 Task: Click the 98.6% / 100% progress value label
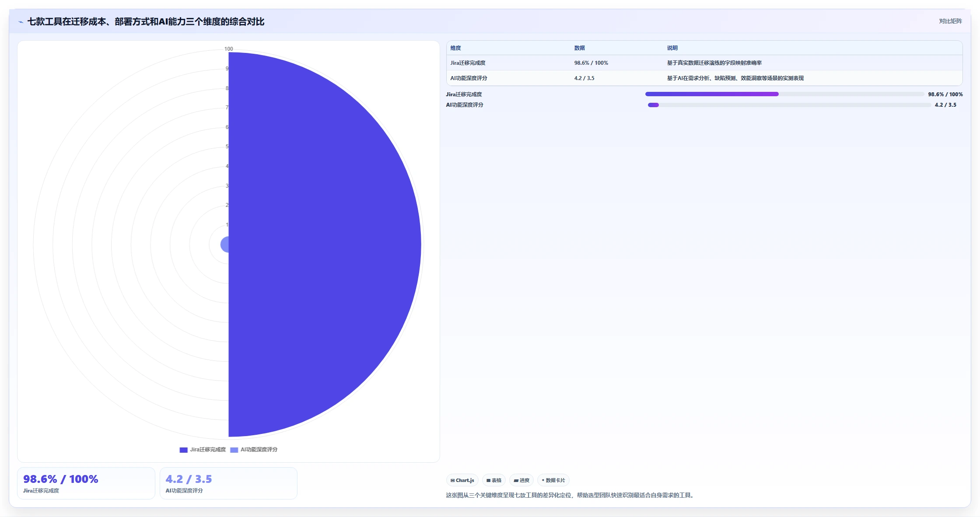pos(945,94)
